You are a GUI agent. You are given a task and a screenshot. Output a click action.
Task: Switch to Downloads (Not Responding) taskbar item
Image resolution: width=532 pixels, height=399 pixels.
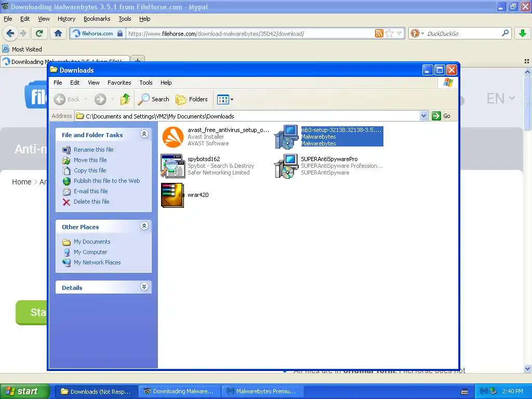[96, 392]
